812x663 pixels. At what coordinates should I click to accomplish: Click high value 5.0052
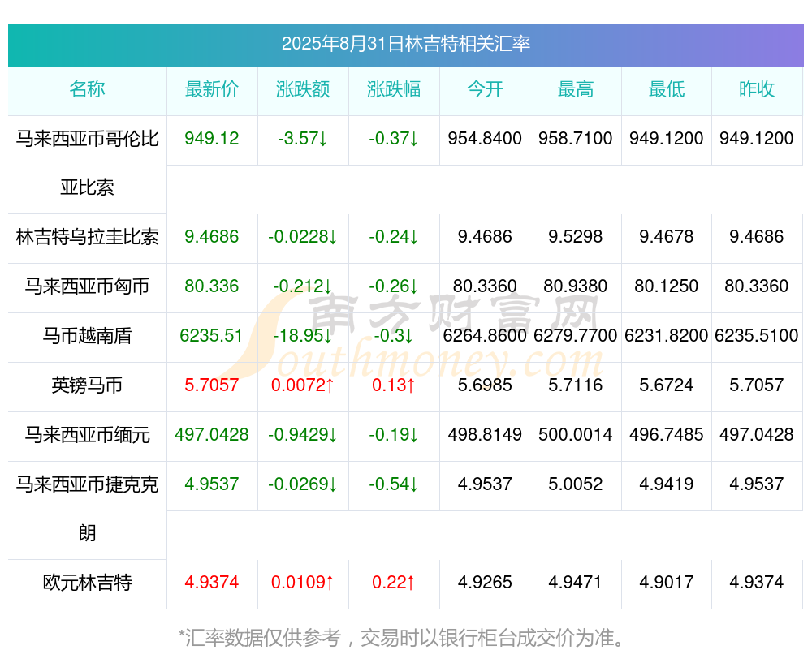(576, 484)
